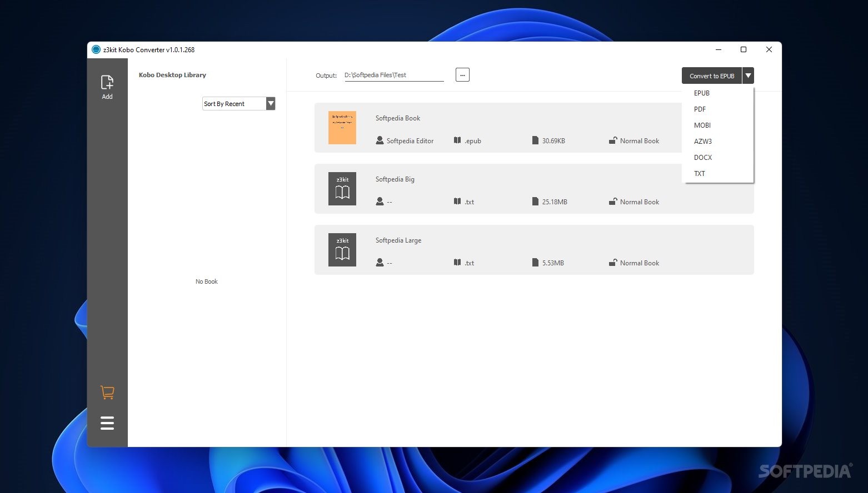Click the author icon of Softpedia Big
This screenshot has width=868, height=493.
pos(380,202)
